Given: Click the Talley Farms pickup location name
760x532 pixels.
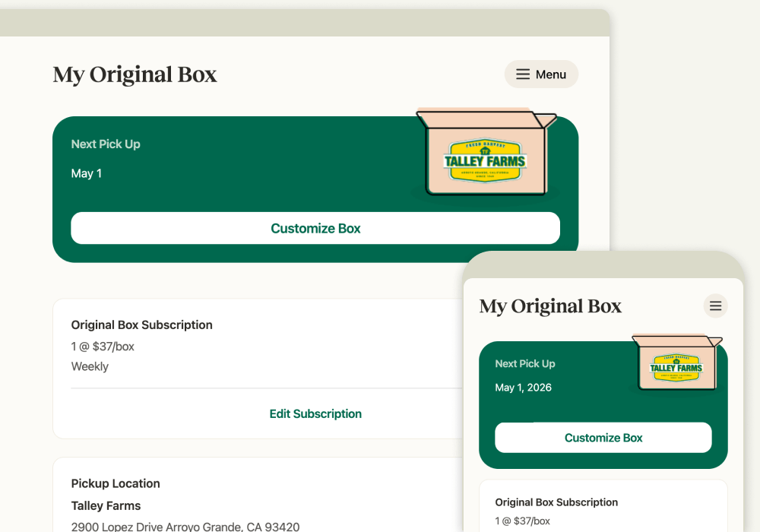Looking at the screenshot, I should coord(106,506).
